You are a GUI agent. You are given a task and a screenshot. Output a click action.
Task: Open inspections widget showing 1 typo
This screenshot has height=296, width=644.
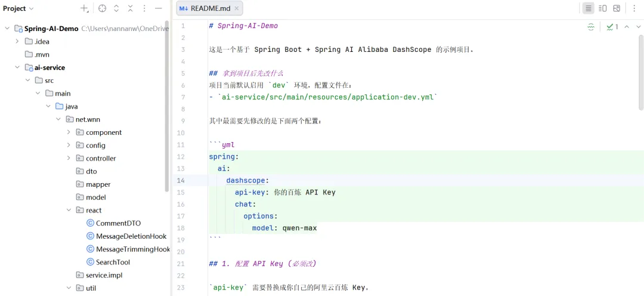pyautogui.click(x=612, y=27)
